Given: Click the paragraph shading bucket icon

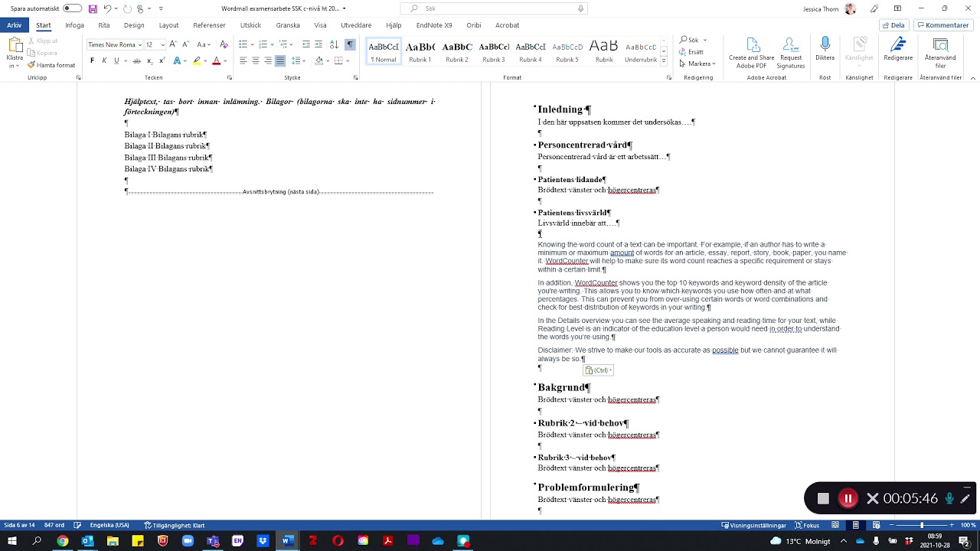Looking at the screenshot, I should point(318,60).
